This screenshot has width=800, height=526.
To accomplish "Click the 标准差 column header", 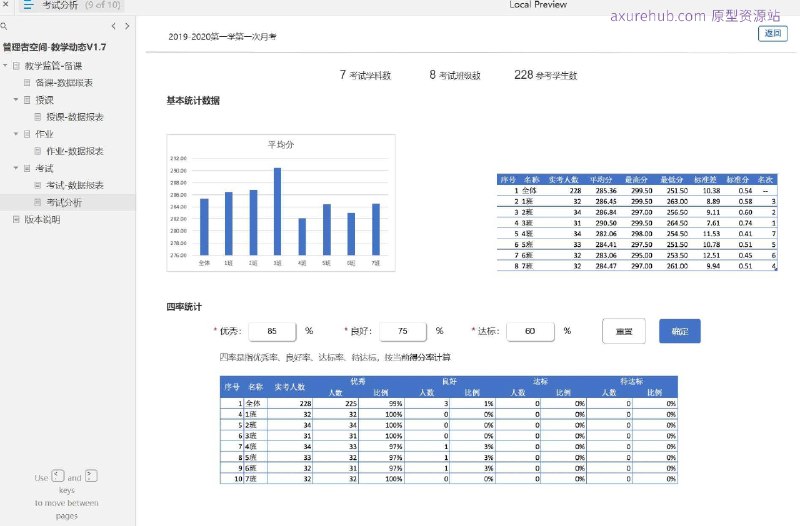I will pos(705,180).
